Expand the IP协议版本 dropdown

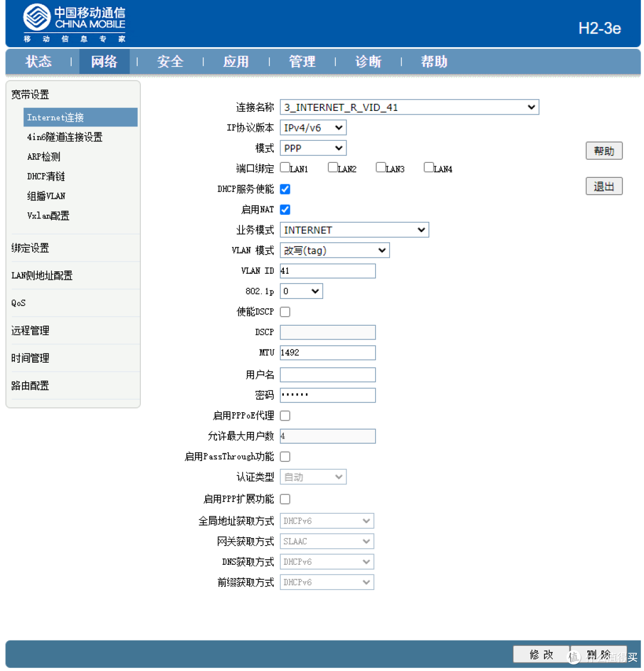313,128
